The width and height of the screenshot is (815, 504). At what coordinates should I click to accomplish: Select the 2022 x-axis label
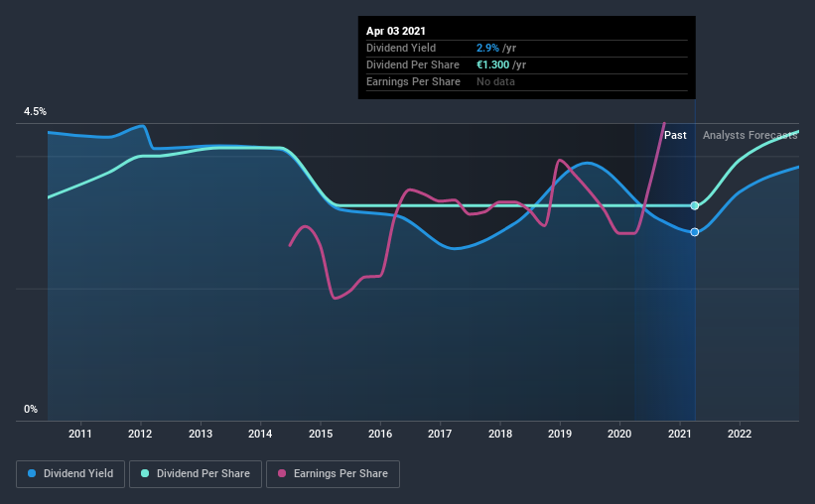[x=740, y=434]
